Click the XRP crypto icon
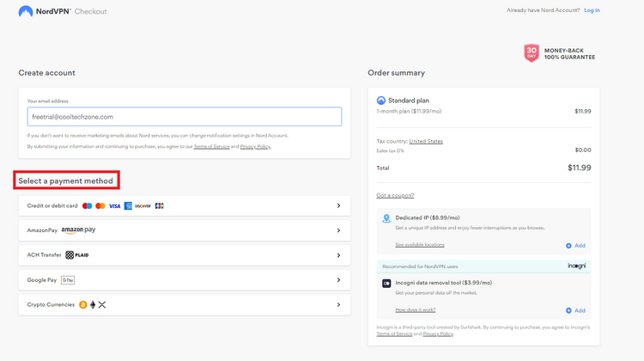644x361 pixels. click(102, 304)
